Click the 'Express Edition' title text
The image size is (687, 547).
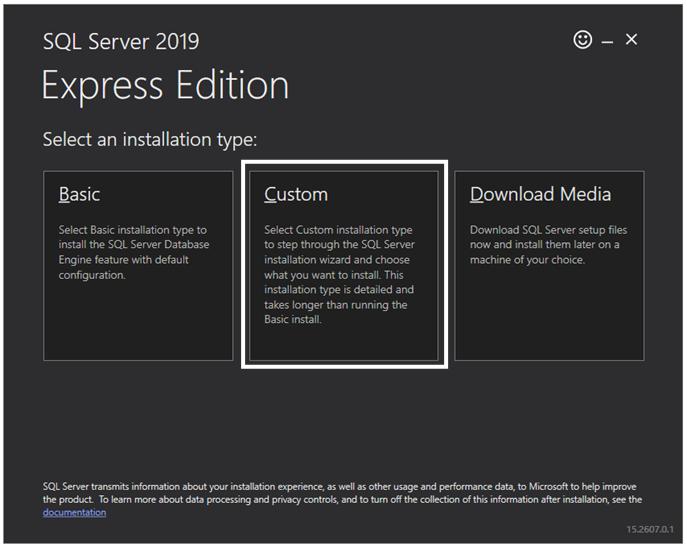point(165,85)
